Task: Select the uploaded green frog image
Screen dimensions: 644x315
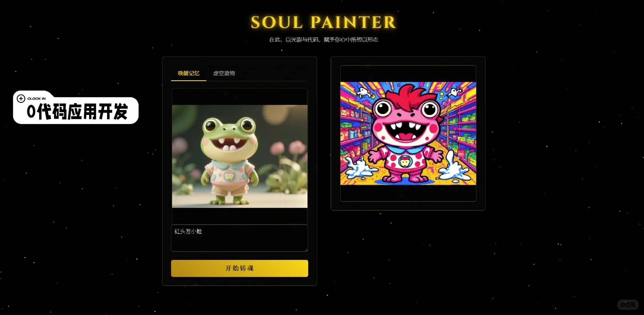Action: click(240, 156)
